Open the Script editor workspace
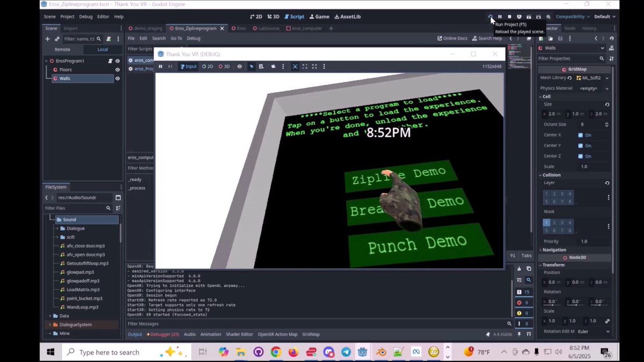This screenshot has width=644, height=362. 293,17
